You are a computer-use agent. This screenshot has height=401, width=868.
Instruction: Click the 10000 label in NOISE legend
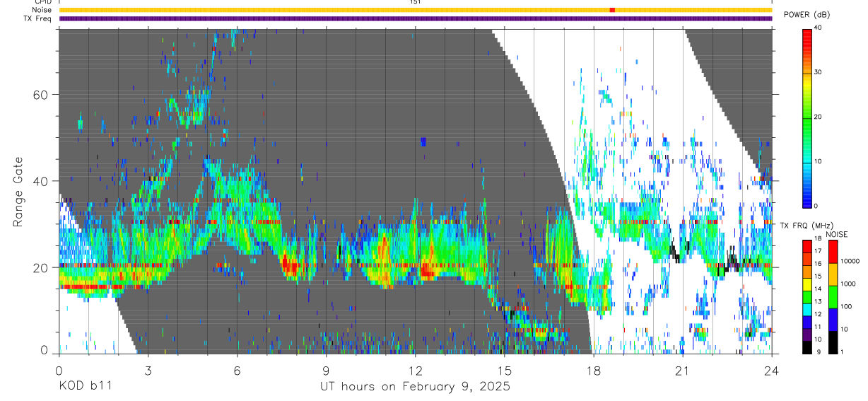pyautogui.click(x=849, y=261)
